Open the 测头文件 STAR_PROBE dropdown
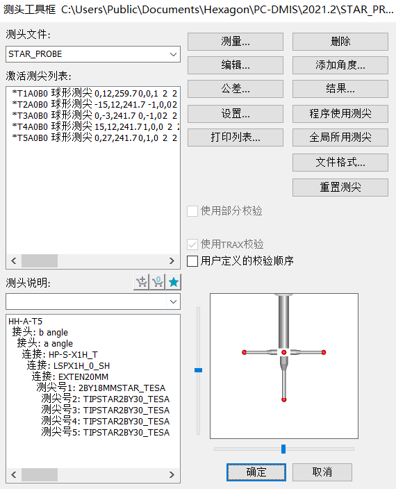Screen dimensions: 396x489 pyautogui.click(x=173, y=54)
